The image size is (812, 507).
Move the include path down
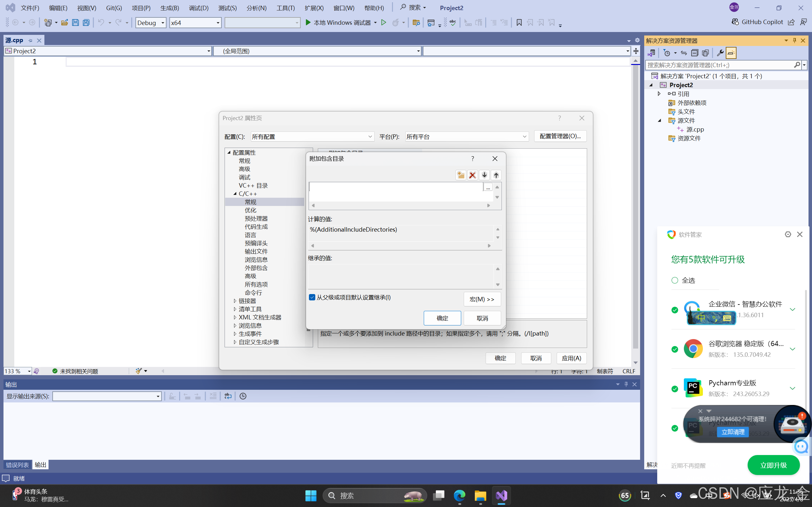(484, 175)
